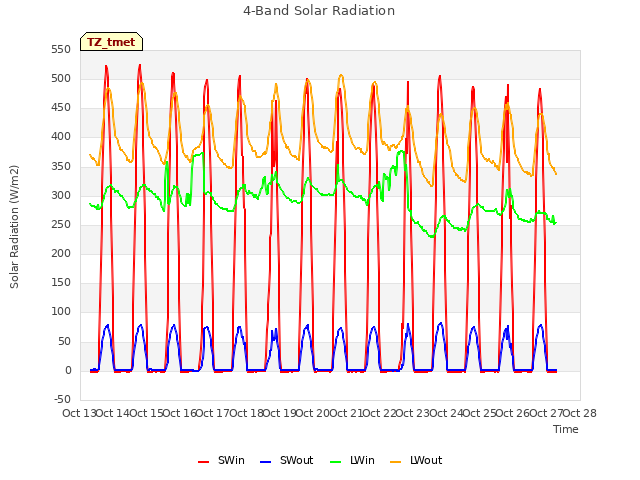Click the TZ_tmet annotation label

point(111,42)
